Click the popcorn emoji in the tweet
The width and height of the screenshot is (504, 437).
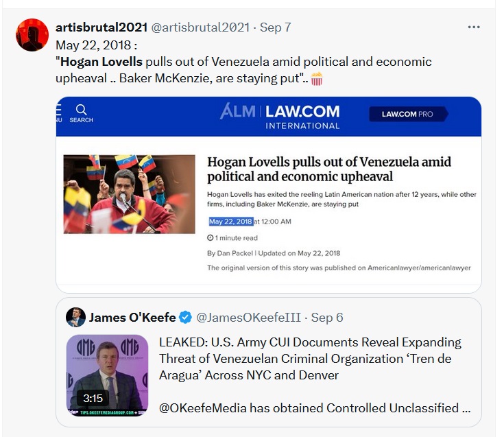click(x=317, y=79)
